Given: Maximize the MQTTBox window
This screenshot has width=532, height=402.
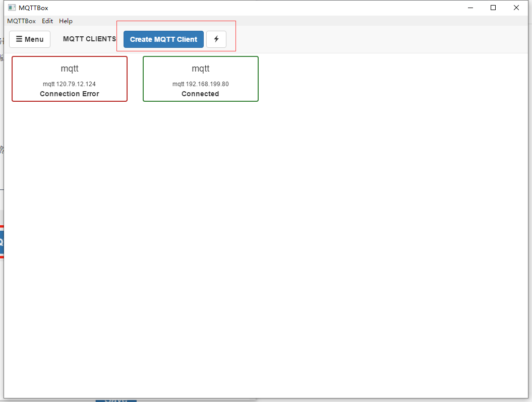Looking at the screenshot, I should tap(493, 8).
